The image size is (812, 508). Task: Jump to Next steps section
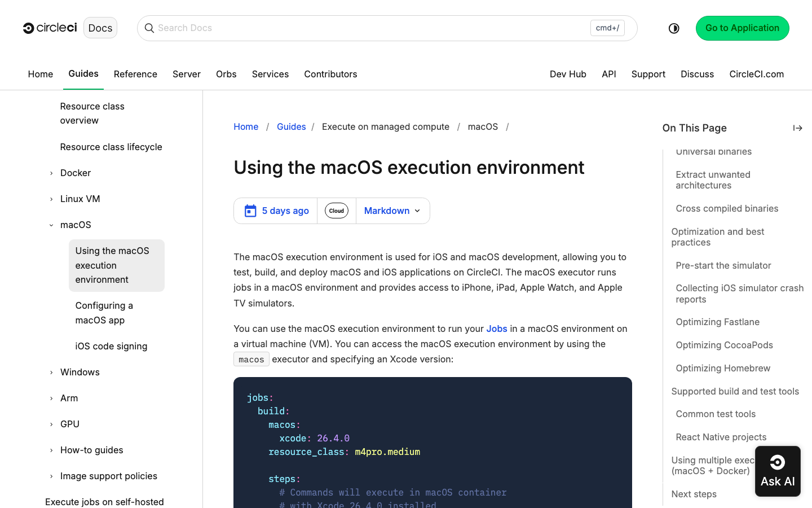pos(694,494)
